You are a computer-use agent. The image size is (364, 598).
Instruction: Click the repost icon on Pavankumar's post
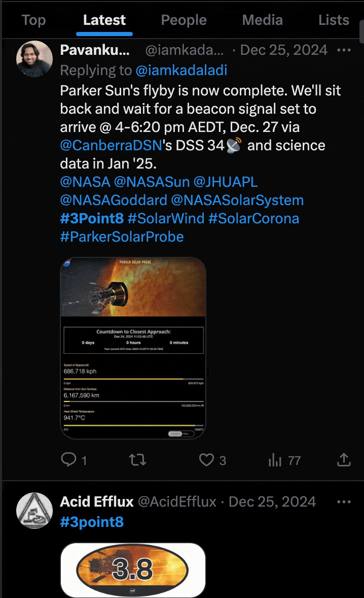tap(138, 460)
